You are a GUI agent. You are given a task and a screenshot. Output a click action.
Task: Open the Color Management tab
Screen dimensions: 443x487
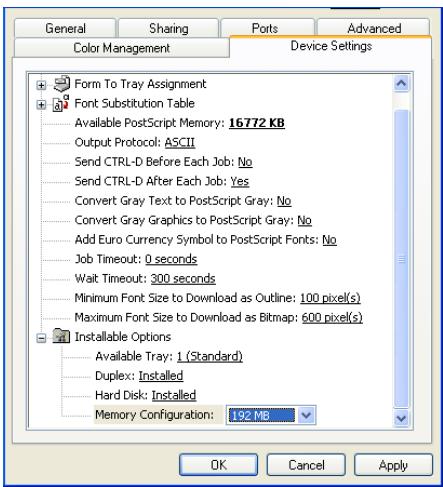[122, 48]
